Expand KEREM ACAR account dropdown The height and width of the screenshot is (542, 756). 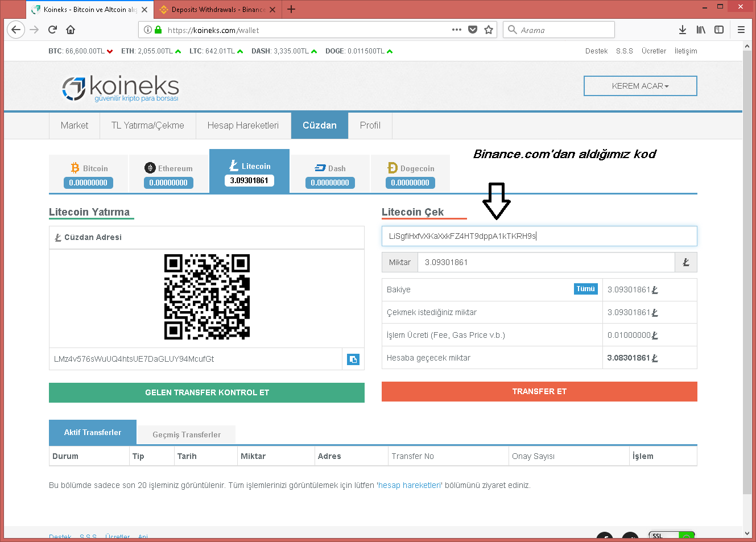click(x=641, y=86)
